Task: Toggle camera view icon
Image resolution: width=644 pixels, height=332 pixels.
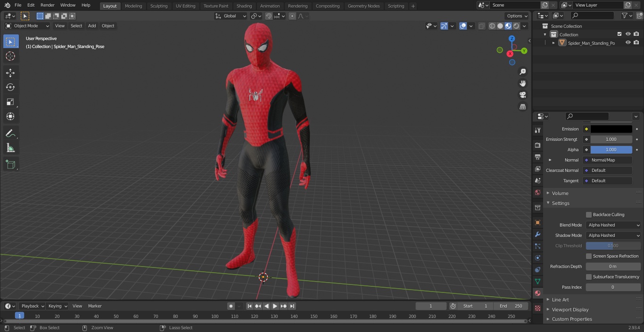Action: pyautogui.click(x=522, y=95)
